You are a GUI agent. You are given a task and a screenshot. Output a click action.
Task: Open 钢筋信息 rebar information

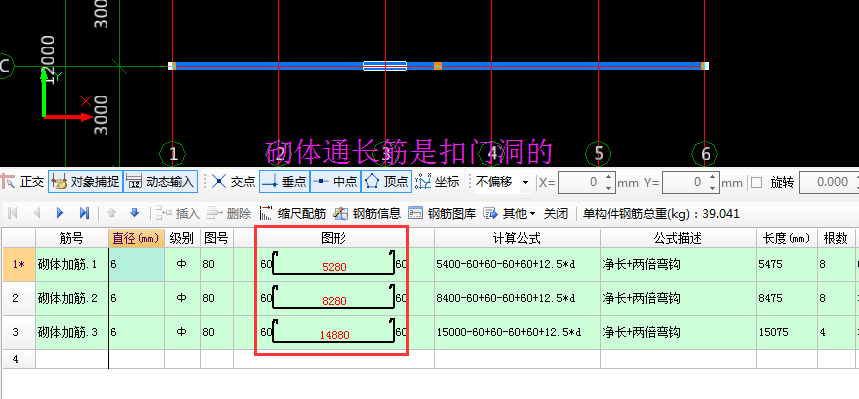tap(368, 213)
